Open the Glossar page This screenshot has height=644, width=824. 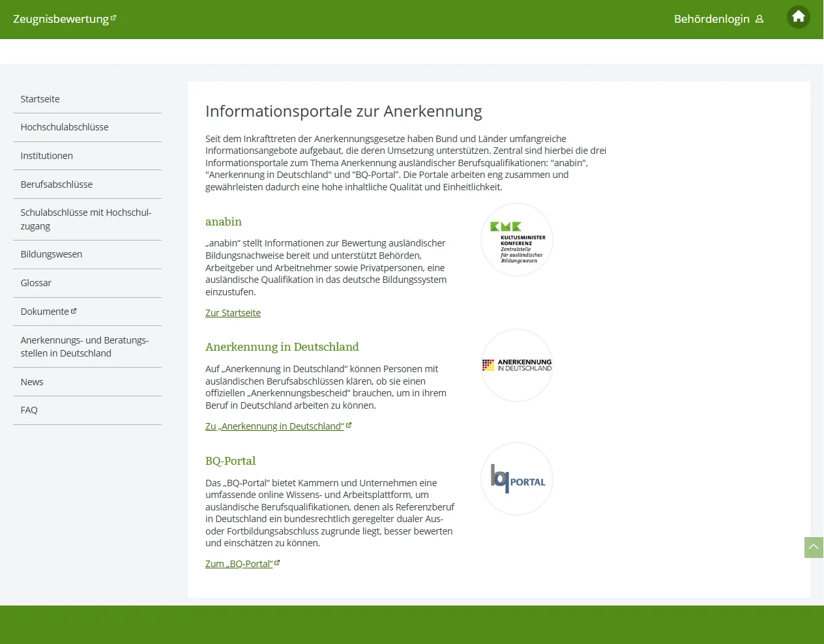87,283
